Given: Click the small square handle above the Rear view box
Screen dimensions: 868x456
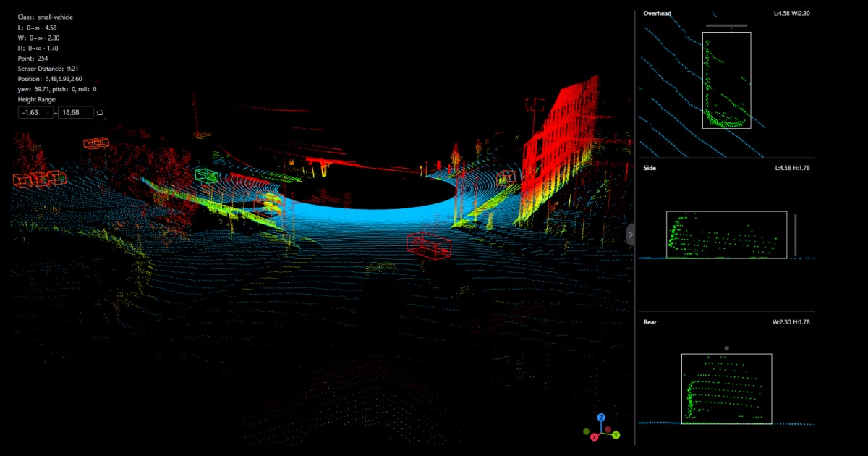Looking at the screenshot, I should pos(726,347).
